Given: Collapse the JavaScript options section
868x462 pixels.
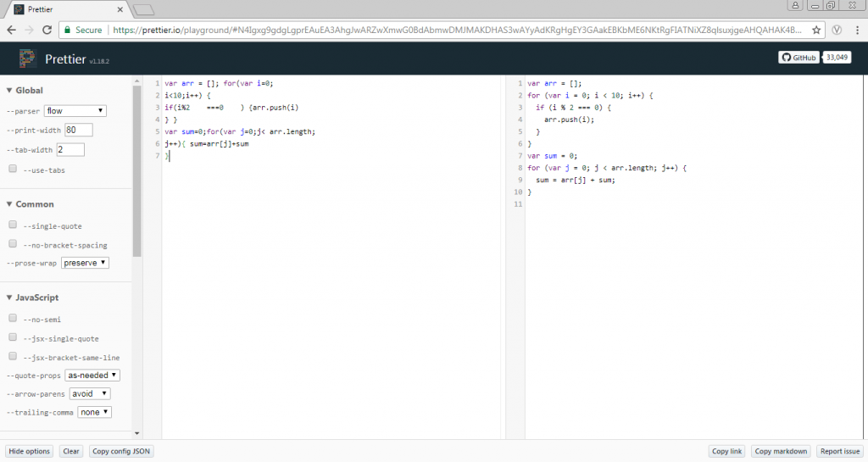Looking at the screenshot, I should (x=33, y=298).
